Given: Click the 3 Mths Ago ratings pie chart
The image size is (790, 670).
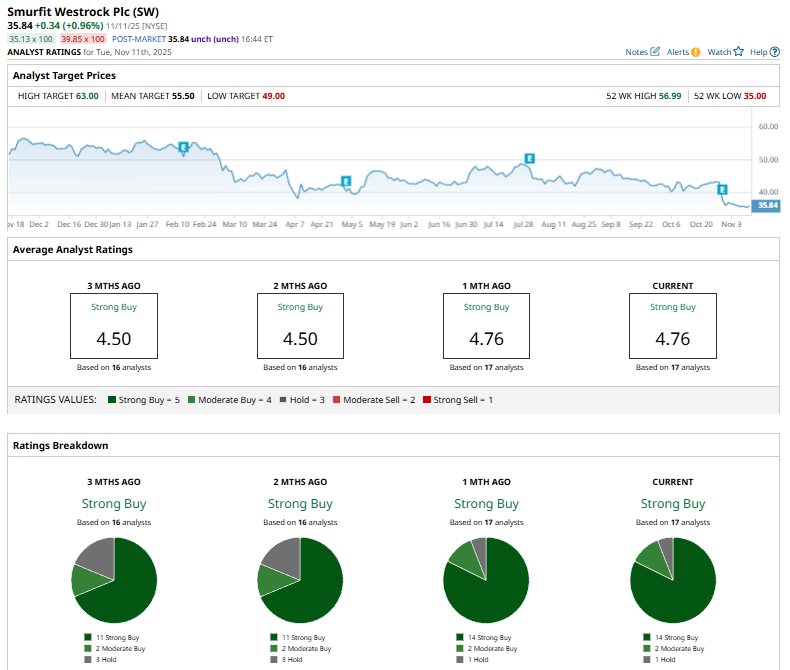Looking at the screenshot, I should pyautogui.click(x=114, y=580).
